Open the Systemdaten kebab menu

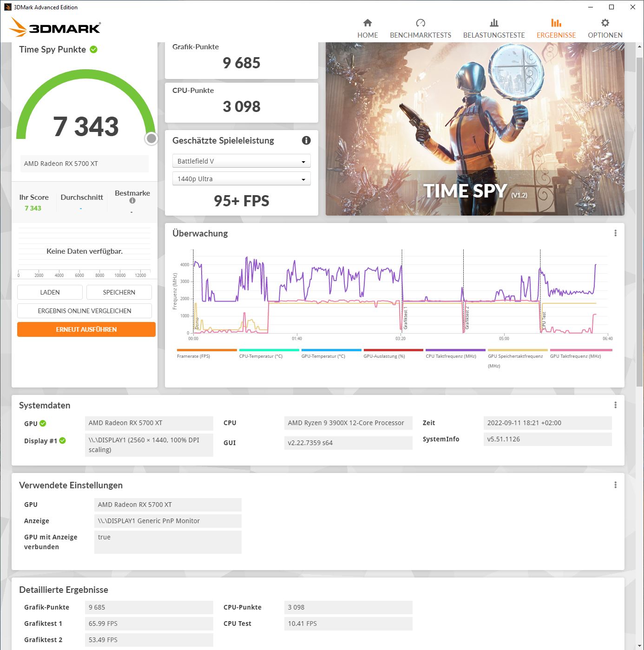[x=617, y=405]
